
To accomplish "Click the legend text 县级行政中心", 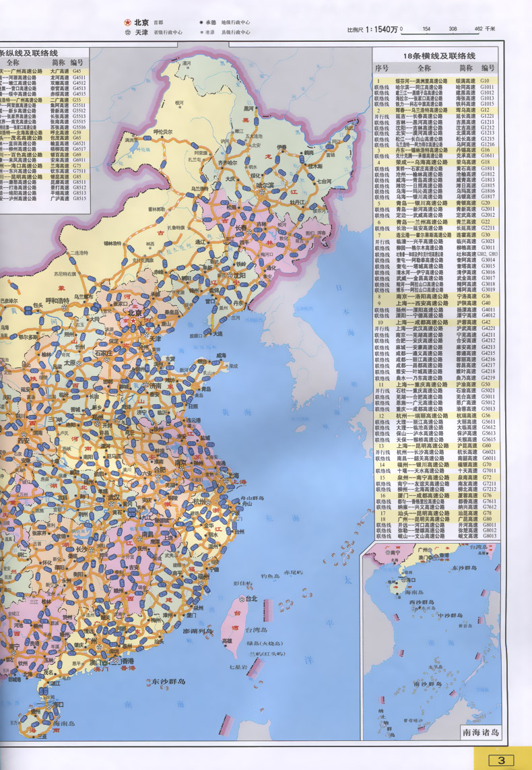I will (x=235, y=32).
